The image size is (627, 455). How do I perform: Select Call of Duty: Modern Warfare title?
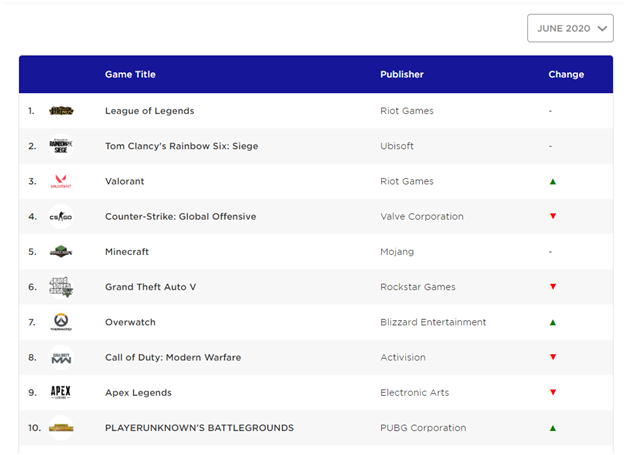point(173,357)
